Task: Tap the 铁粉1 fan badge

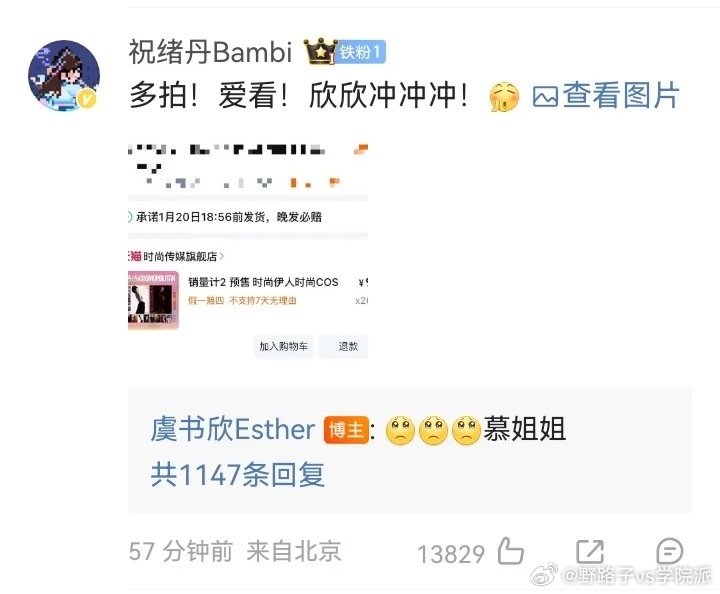Action: click(x=360, y=52)
